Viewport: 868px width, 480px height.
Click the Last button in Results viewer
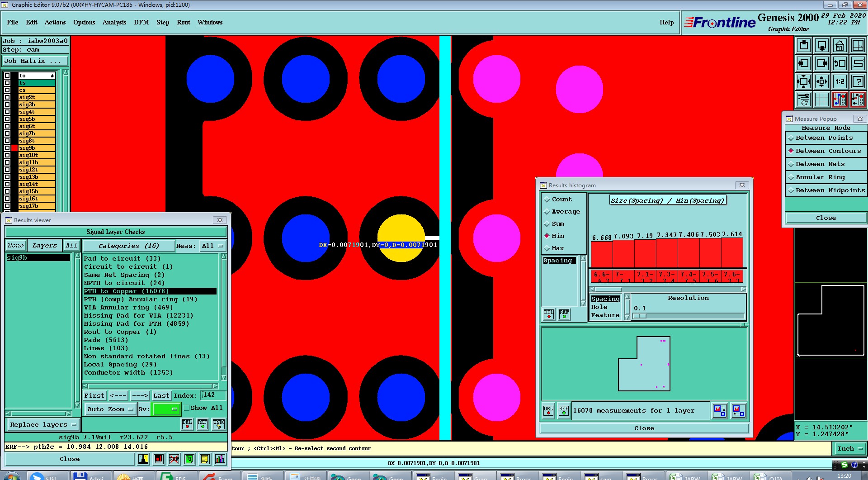click(161, 396)
